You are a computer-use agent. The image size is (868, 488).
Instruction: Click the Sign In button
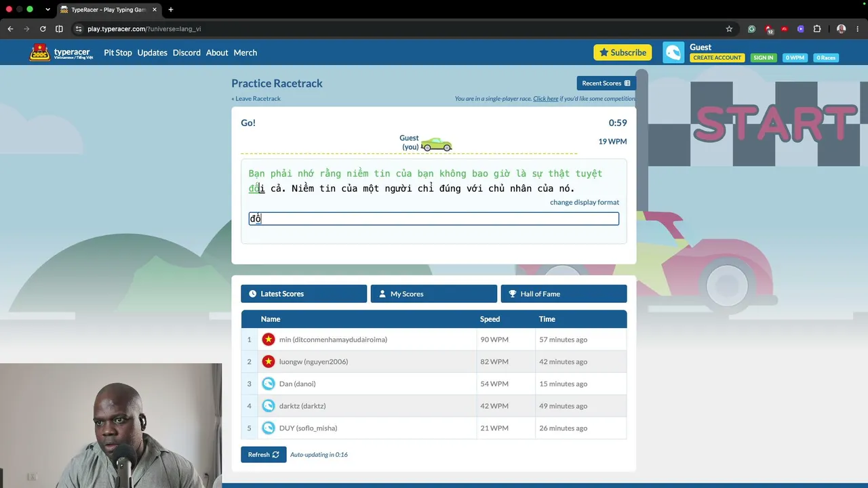click(763, 58)
